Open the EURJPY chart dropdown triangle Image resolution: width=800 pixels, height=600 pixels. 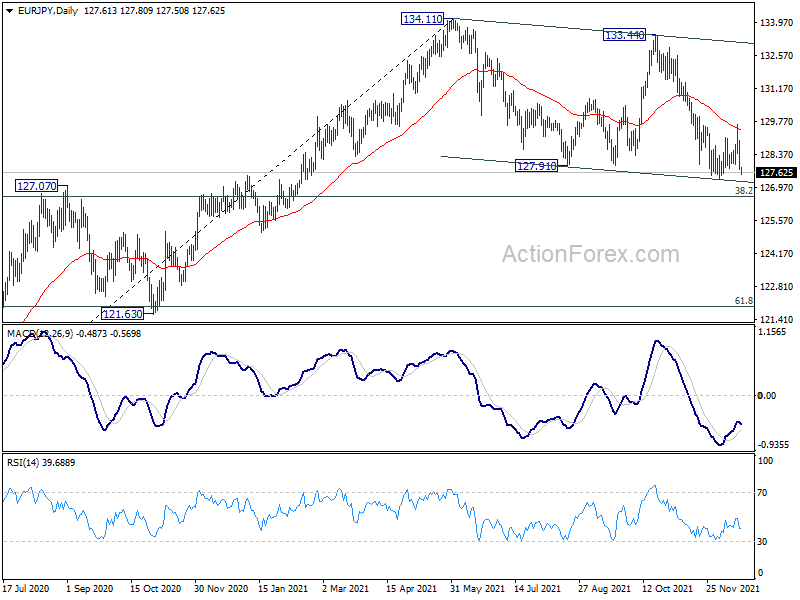coord(9,11)
